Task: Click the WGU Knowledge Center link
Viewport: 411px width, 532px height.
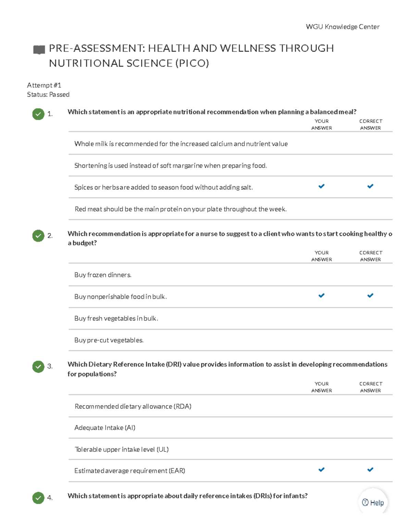Action: (342, 27)
